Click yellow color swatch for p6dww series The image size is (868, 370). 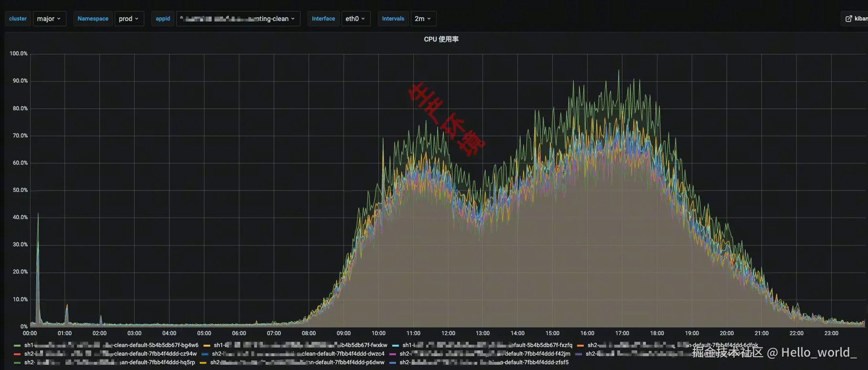pyautogui.click(x=203, y=362)
